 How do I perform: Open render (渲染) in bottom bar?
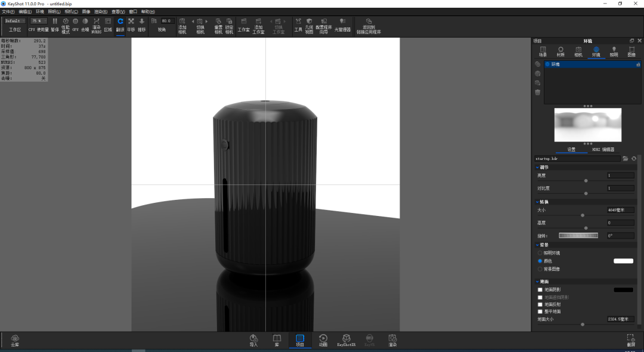coord(392,340)
